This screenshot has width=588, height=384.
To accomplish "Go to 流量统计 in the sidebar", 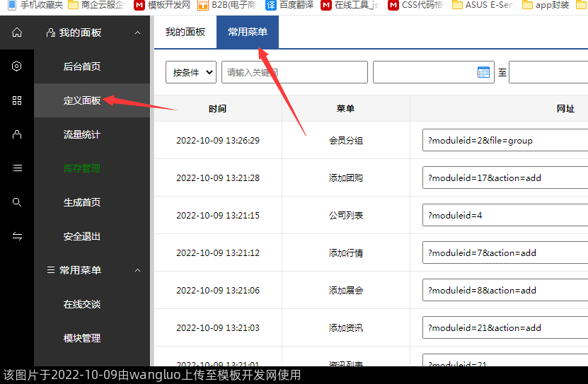I will [x=82, y=134].
